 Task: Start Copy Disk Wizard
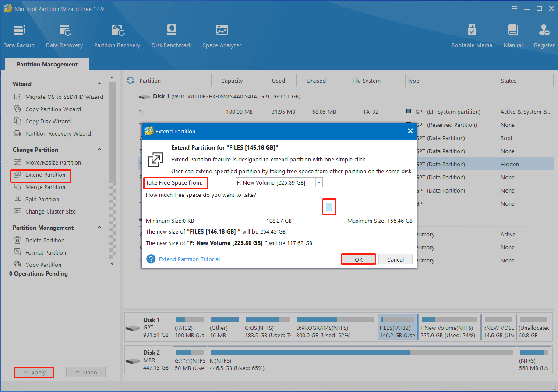tap(42, 122)
